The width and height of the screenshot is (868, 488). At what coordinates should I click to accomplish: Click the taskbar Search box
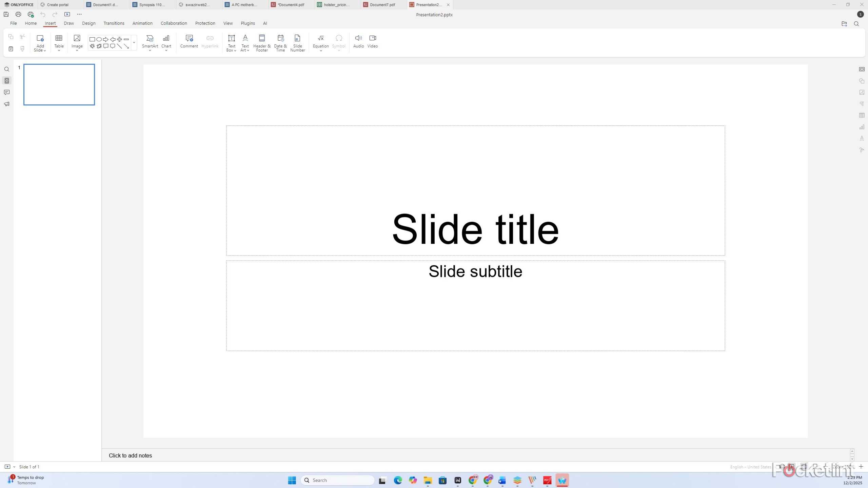click(337, 480)
